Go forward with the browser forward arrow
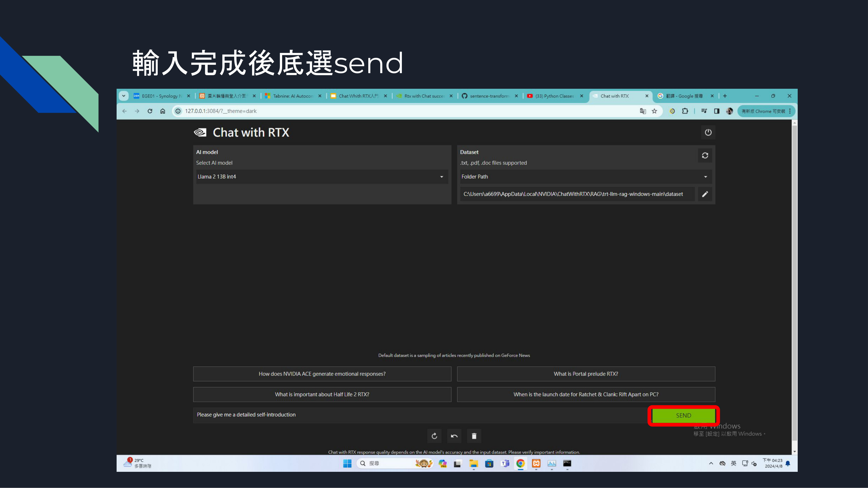 tap(137, 111)
